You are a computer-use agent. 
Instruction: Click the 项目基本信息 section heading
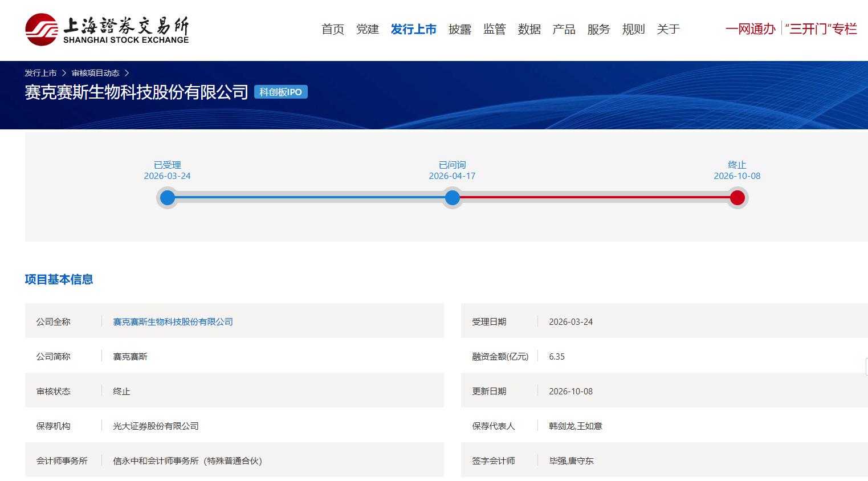pyautogui.click(x=59, y=279)
